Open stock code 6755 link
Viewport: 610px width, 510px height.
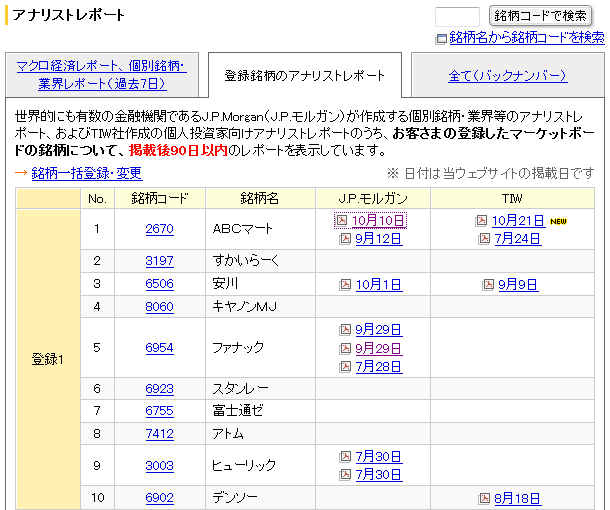[160, 411]
